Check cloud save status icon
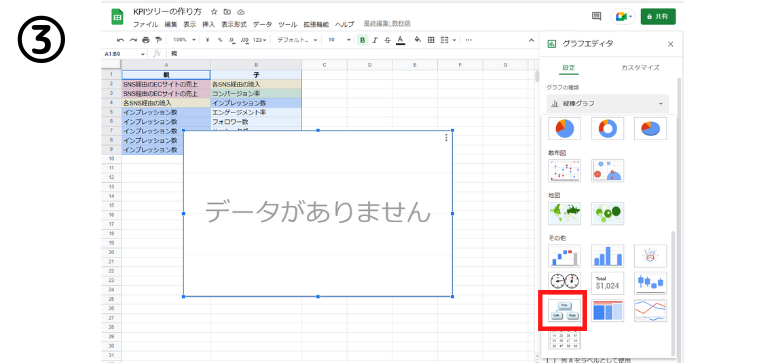 pyautogui.click(x=240, y=12)
